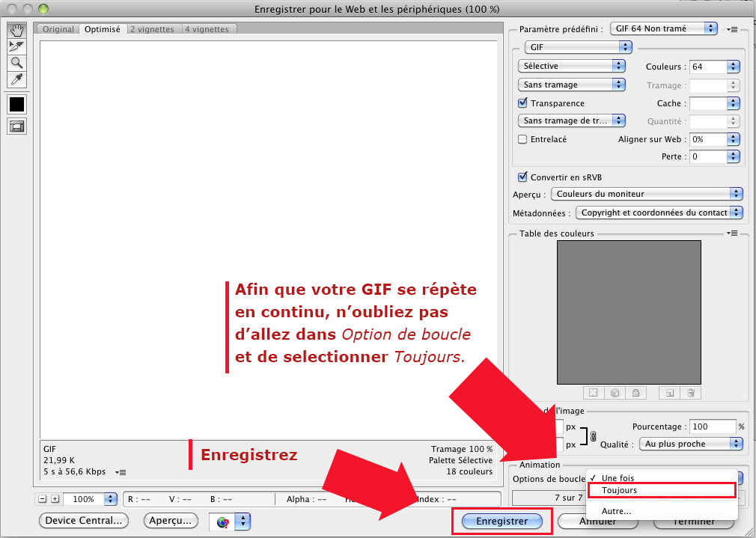Click the lock icon under color table
The height and width of the screenshot is (538, 756).
click(x=635, y=392)
